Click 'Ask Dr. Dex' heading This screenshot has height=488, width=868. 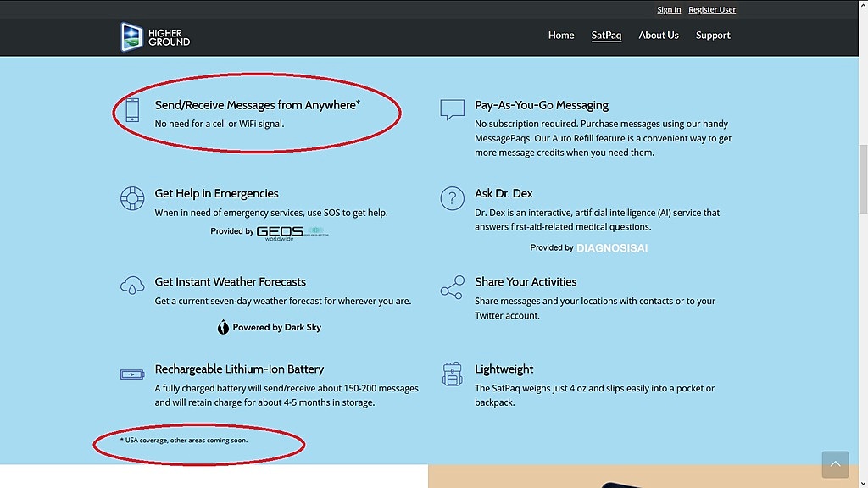pyautogui.click(x=504, y=194)
